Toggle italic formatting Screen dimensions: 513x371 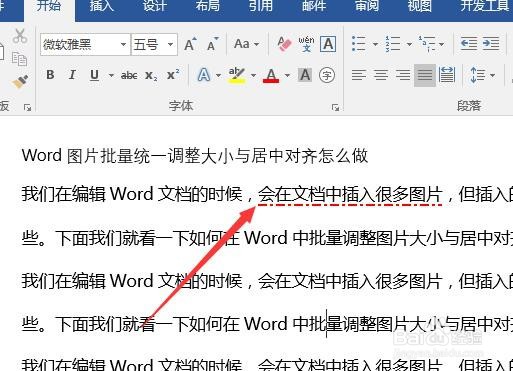click(x=72, y=75)
